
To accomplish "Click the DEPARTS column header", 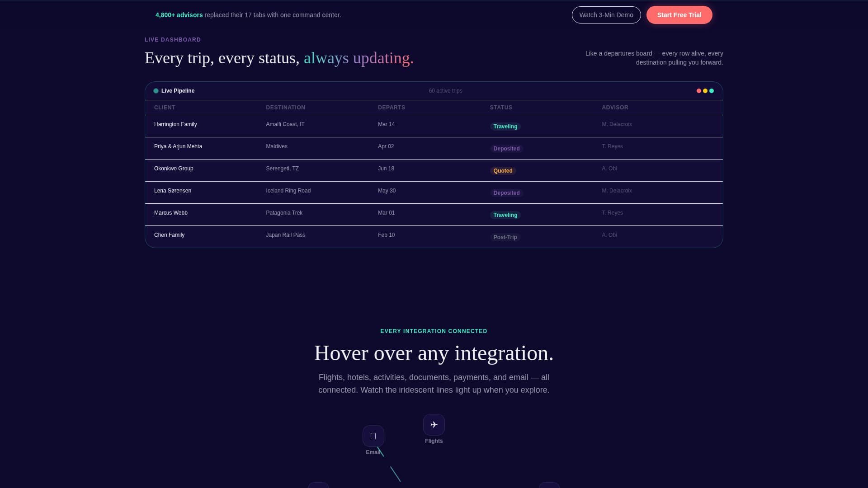I will (392, 108).
